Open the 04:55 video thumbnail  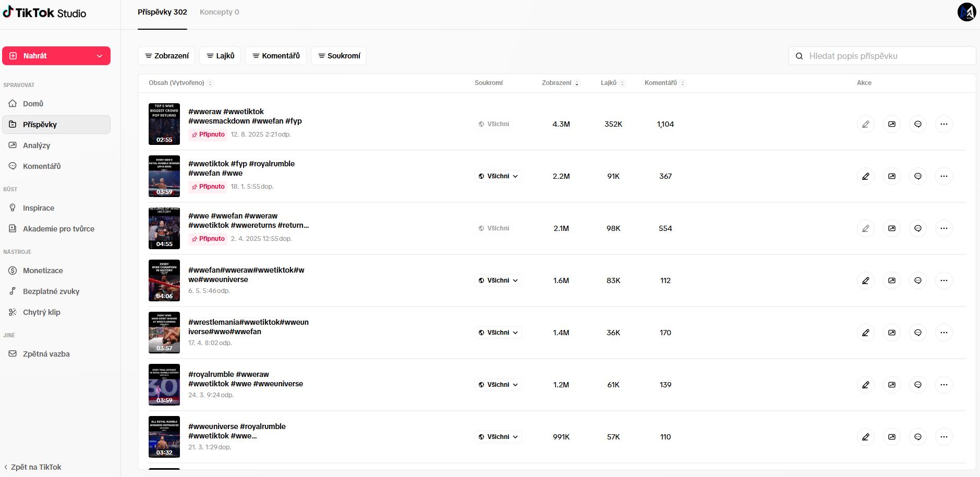tap(164, 228)
